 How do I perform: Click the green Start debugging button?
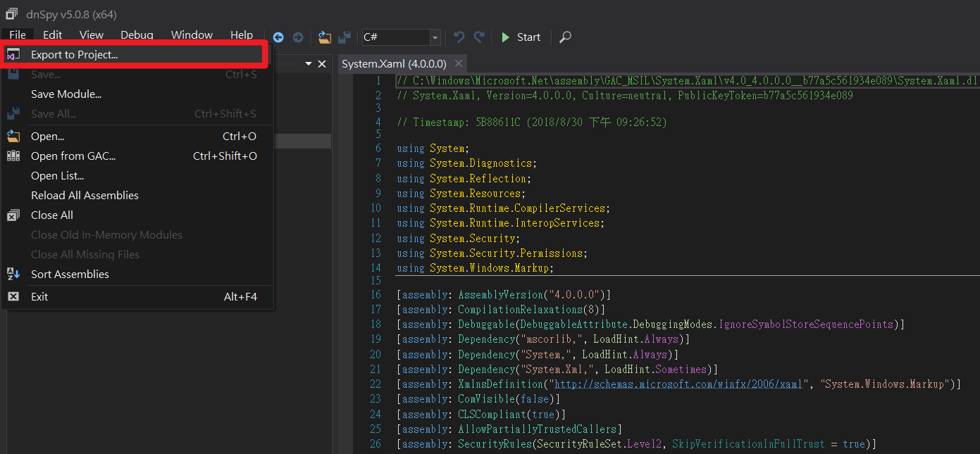(x=521, y=37)
